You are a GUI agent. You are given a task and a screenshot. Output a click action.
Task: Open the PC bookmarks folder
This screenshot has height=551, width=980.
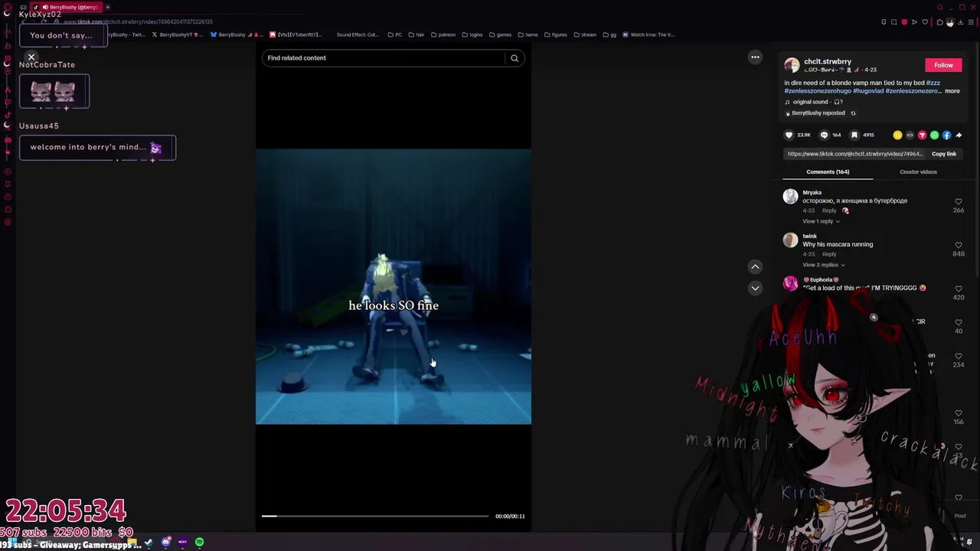pyautogui.click(x=395, y=34)
